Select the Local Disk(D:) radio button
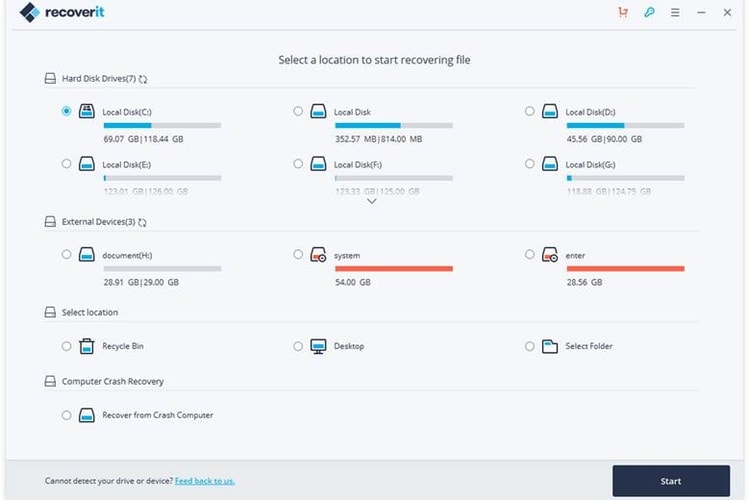 pos(530,112)
